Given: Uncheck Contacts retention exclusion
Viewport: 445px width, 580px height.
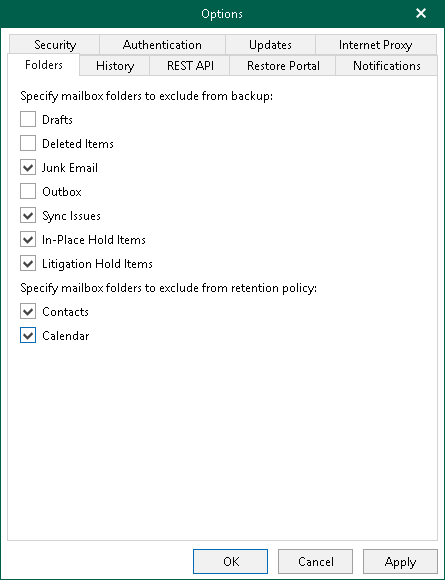Looking at the screenshot, I should point(28,312).
